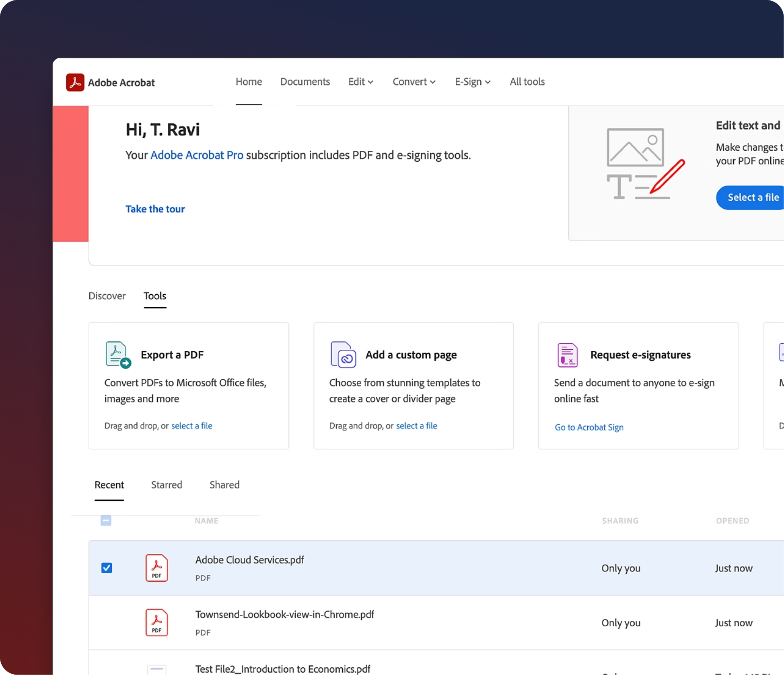Viewport: 784px width, 675px height.
Task: Expand the E-Sign dropdown menu
Action: point(473,82)
